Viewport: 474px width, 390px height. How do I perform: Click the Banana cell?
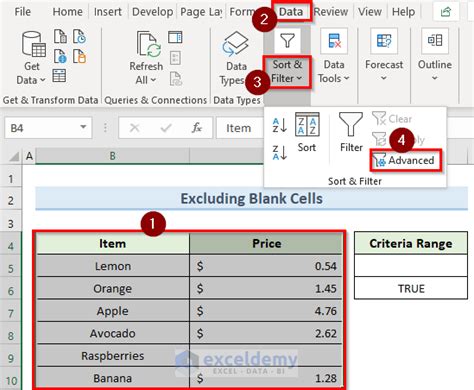pos(113,378)
